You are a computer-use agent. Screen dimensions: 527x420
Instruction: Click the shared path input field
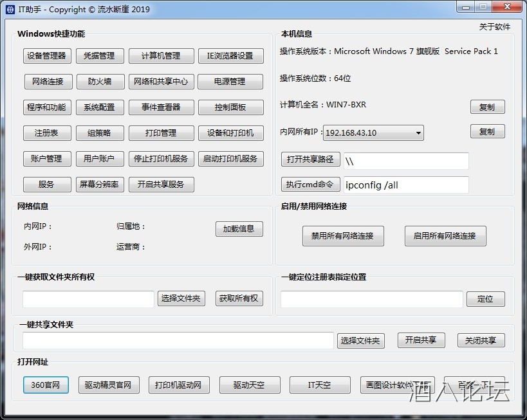pos(406,160)
